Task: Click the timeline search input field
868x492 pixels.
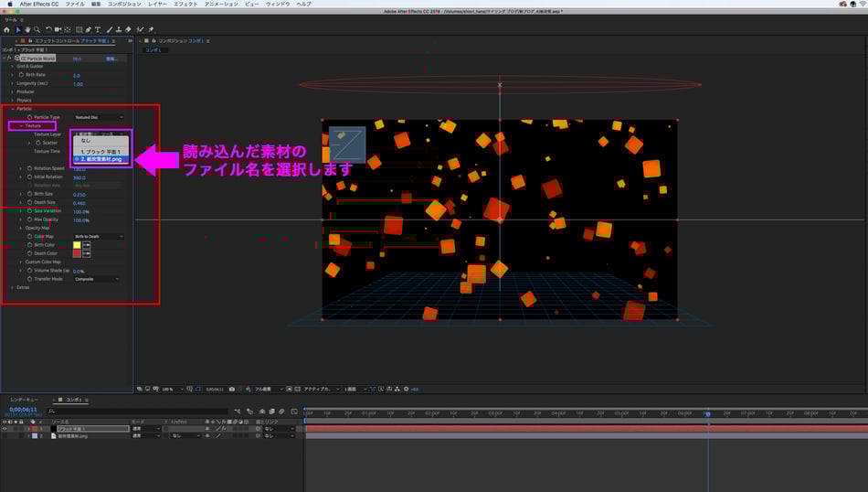Action: 137,412
